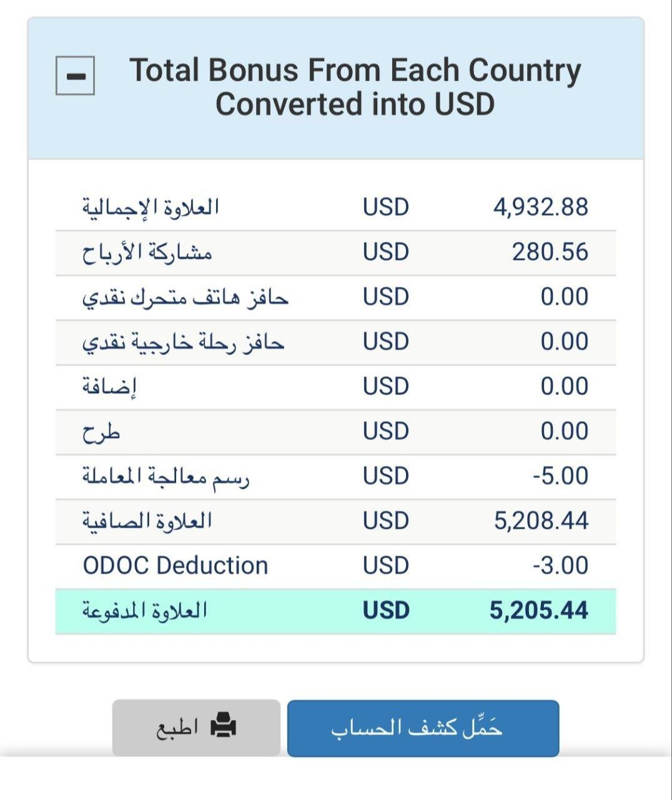Click the profit sharing value 280.56
The image size is (672, 800).
tap(550, 252)
